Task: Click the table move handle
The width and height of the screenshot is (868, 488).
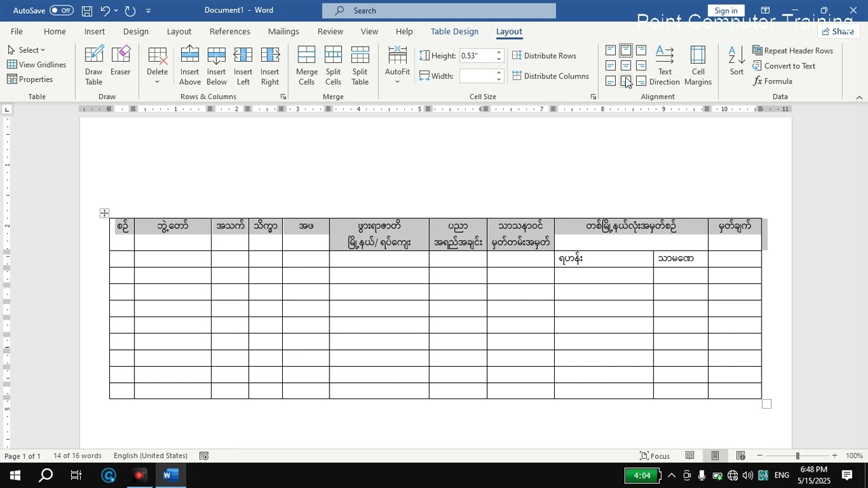Action: coord(104,213)
